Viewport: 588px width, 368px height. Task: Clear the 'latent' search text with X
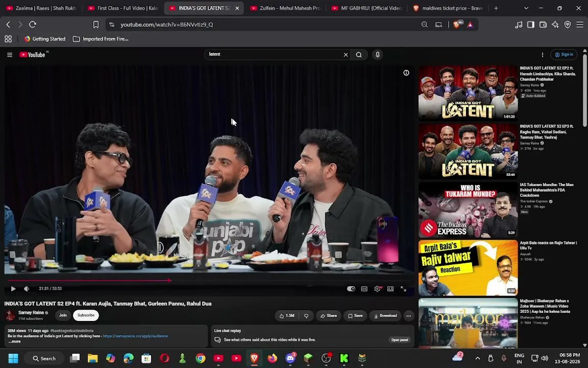(346, 55)
